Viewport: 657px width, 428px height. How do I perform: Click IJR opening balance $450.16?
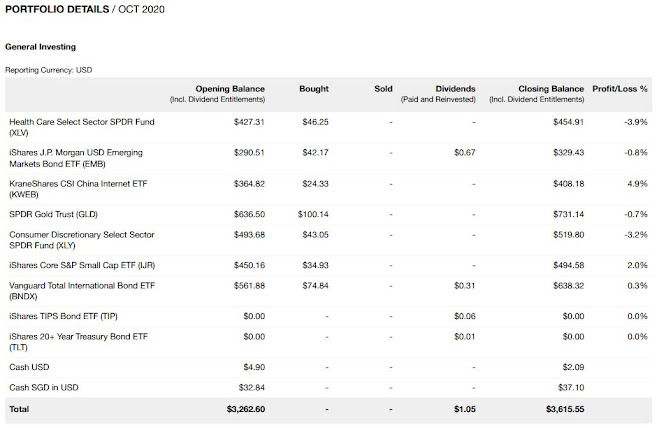pos(249,265)
